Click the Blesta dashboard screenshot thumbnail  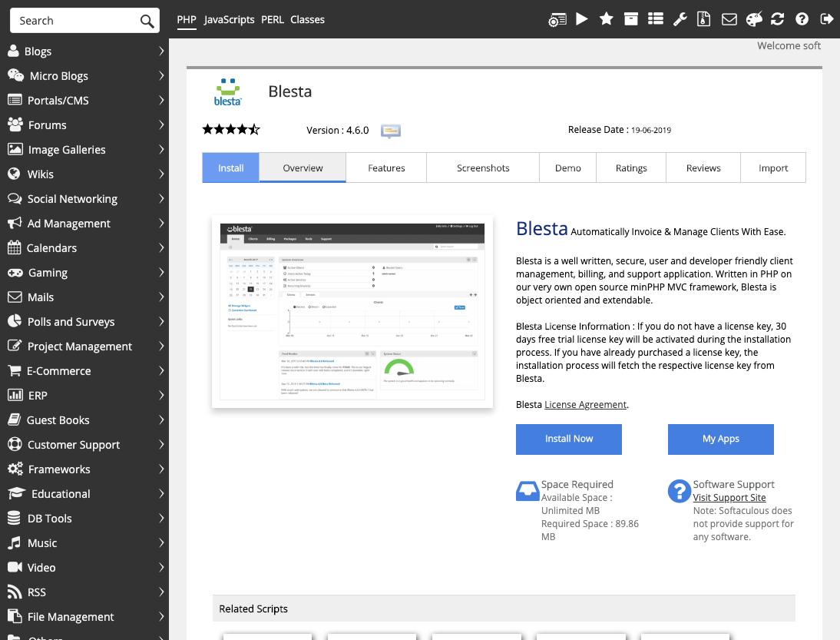tap(352, 313)
